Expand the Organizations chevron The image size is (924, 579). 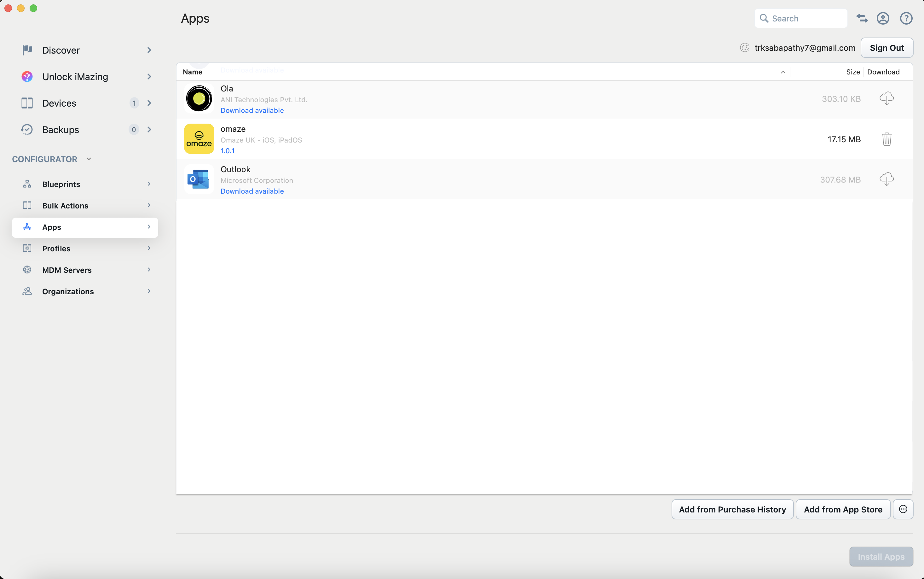(x=149, y=291)
